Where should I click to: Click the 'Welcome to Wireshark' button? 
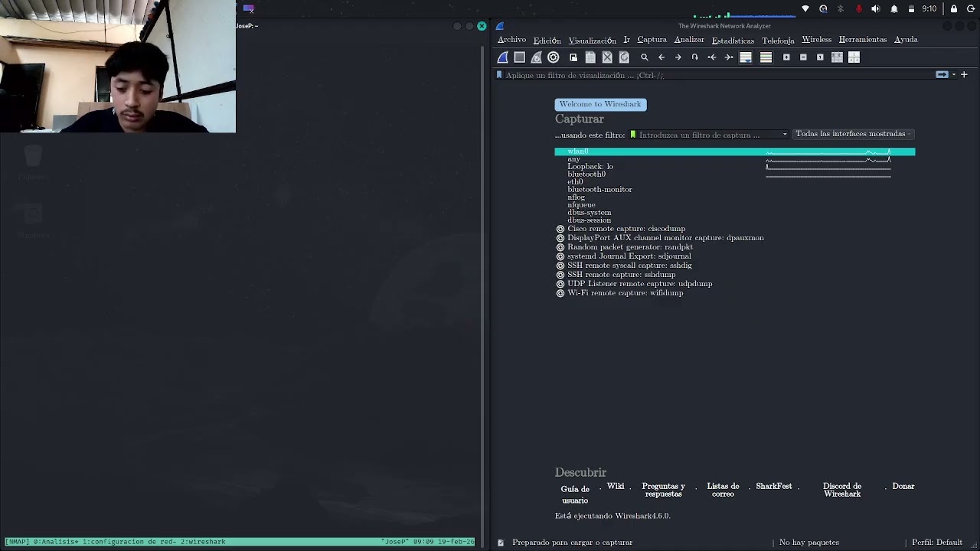click(600, 104)
